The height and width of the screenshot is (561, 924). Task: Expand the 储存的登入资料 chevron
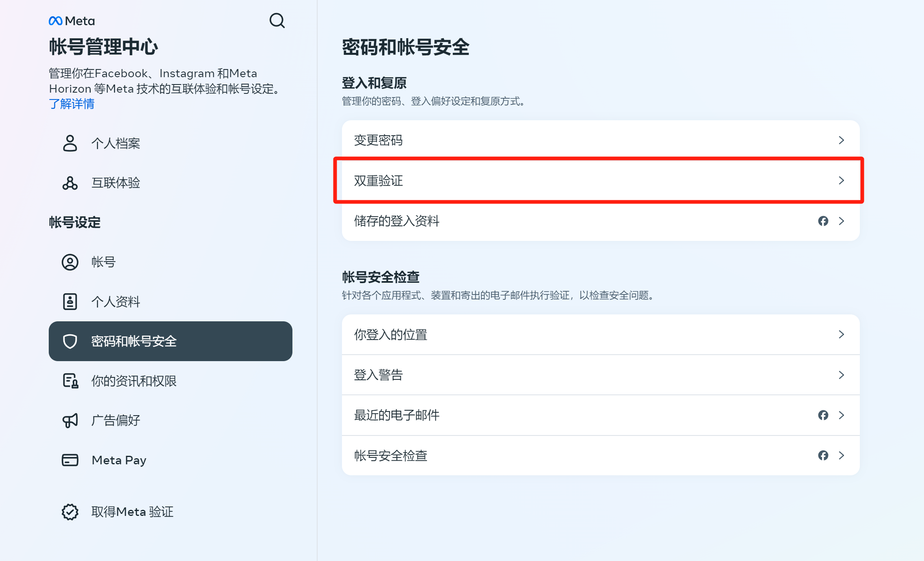[841, 221]
